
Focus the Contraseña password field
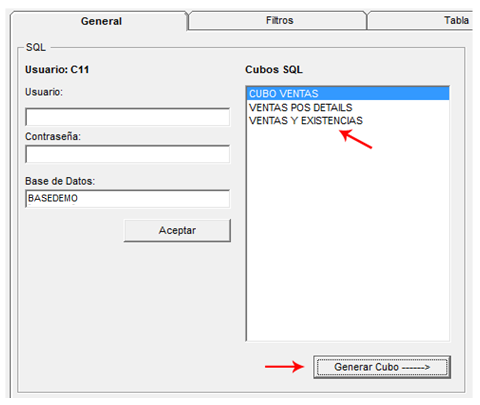pyautogui.click(x=127, y=154)
